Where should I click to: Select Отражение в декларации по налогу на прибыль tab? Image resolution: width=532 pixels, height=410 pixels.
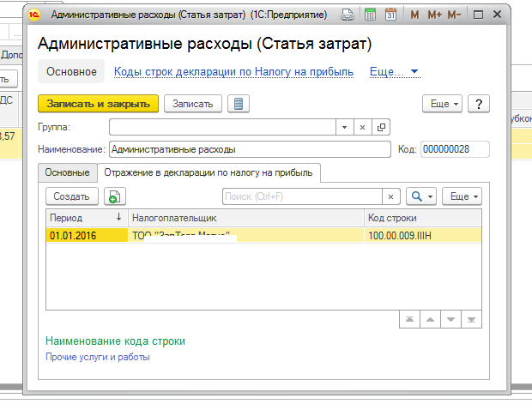(x=209, y=172)
